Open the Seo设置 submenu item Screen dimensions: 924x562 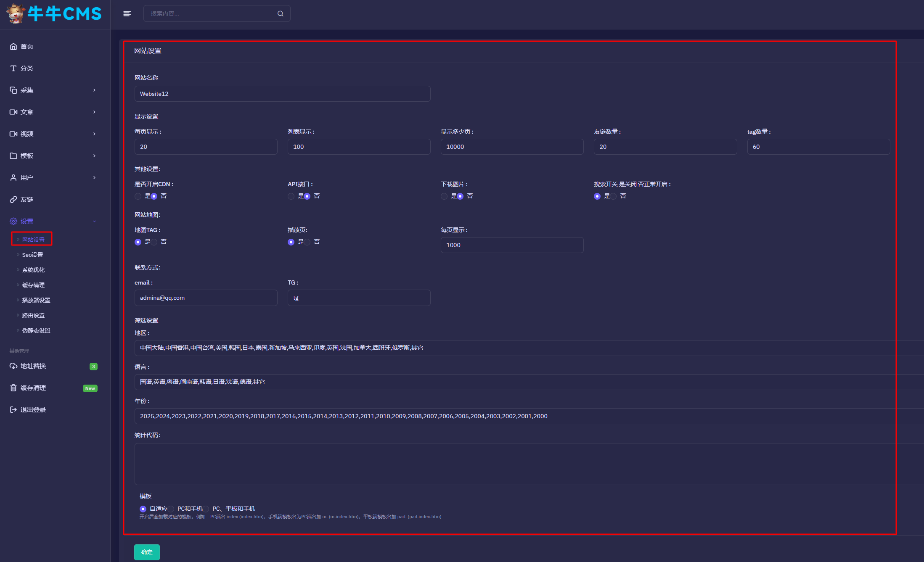coord(32,255)
